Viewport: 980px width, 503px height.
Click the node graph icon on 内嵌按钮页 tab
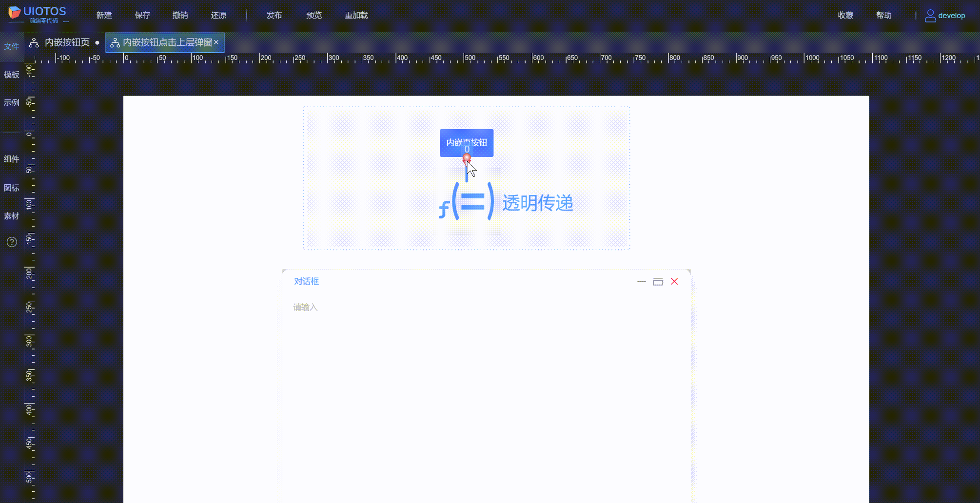33,42
